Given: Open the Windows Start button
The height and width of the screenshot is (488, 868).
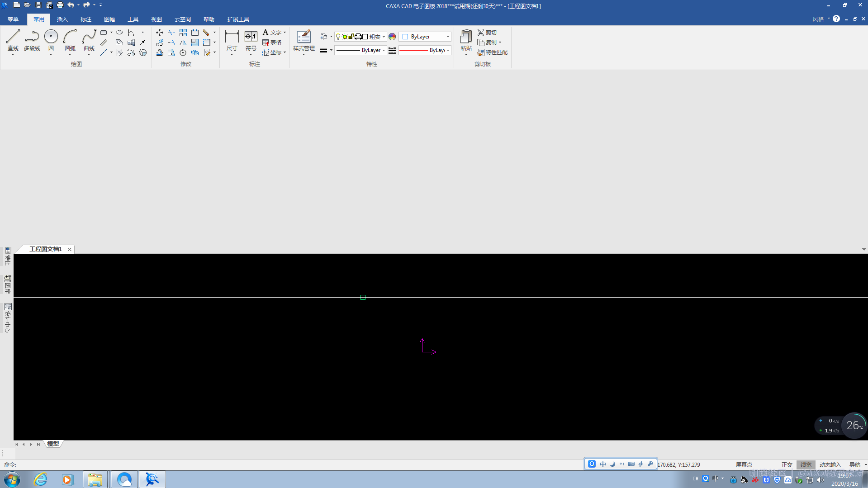Looking at the screenshot, I should point(12,479).
